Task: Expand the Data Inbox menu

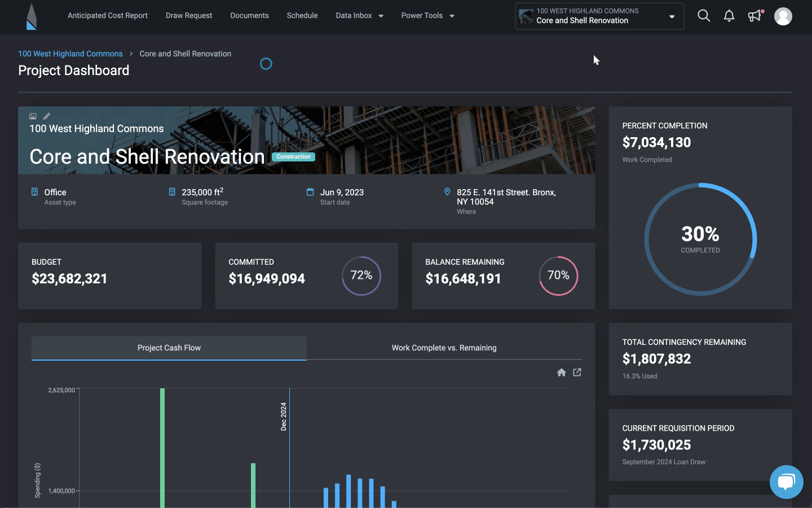Action: click(x=359, y=16)
